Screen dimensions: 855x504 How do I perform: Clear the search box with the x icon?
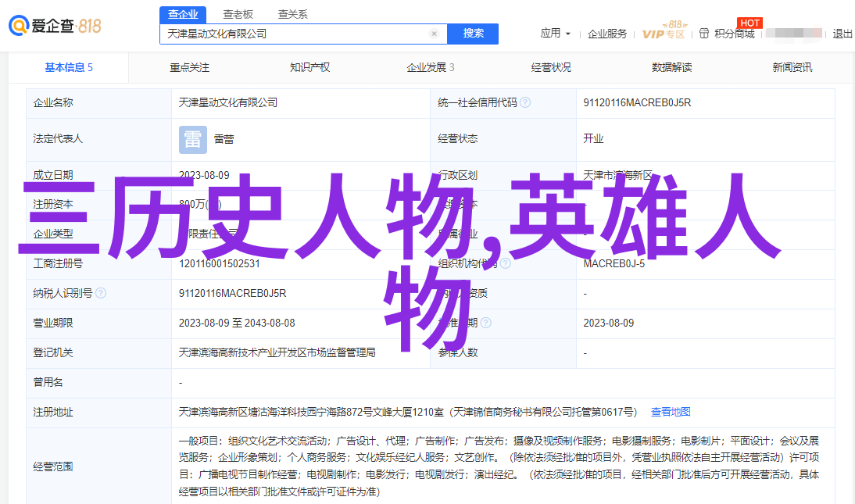coord(434,34)
